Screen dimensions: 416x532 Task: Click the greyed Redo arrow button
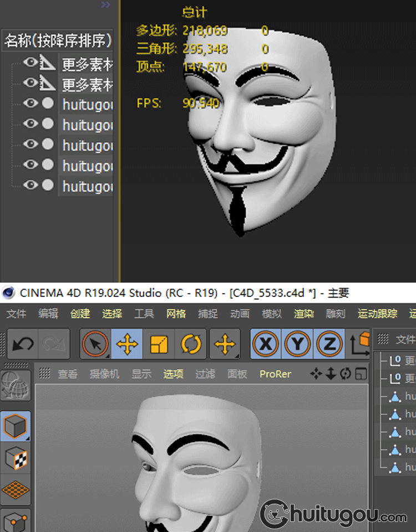(54, 344)
